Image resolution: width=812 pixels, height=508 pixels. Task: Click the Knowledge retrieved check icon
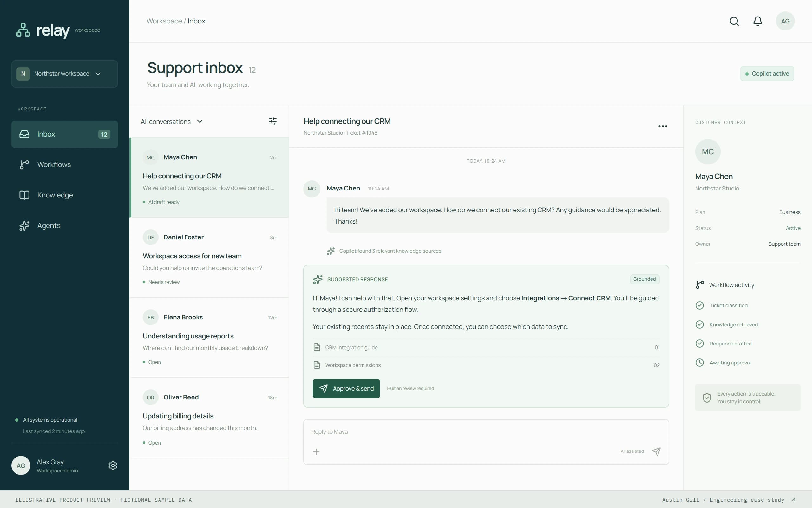pyautogui.click(x=700, y=324)
